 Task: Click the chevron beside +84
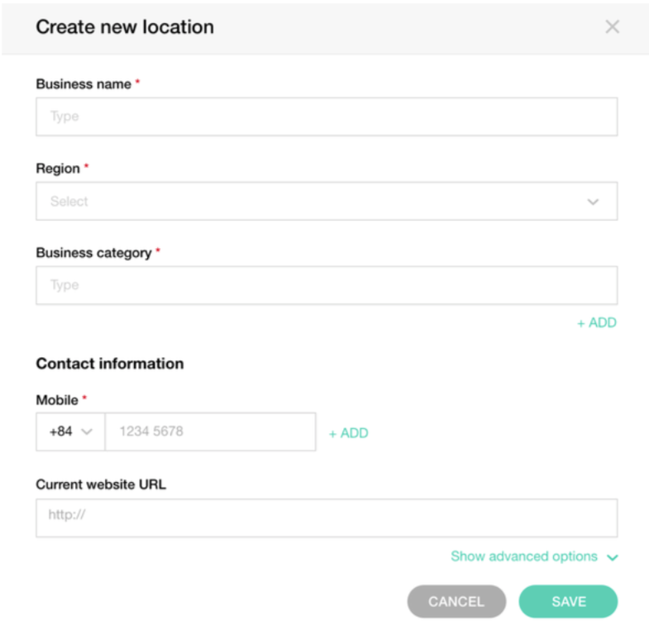point(87,432)
